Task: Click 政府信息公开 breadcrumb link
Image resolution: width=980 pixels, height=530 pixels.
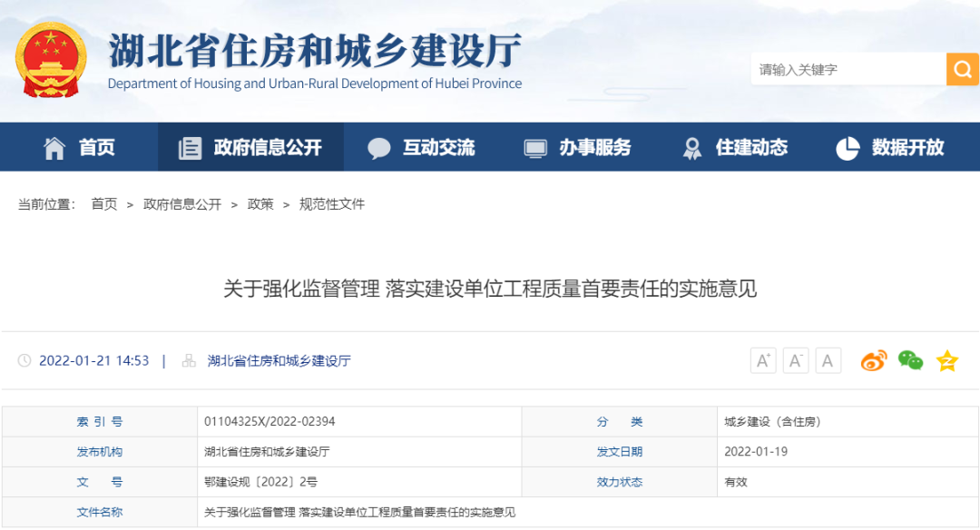Action: [x=182, y=204]
